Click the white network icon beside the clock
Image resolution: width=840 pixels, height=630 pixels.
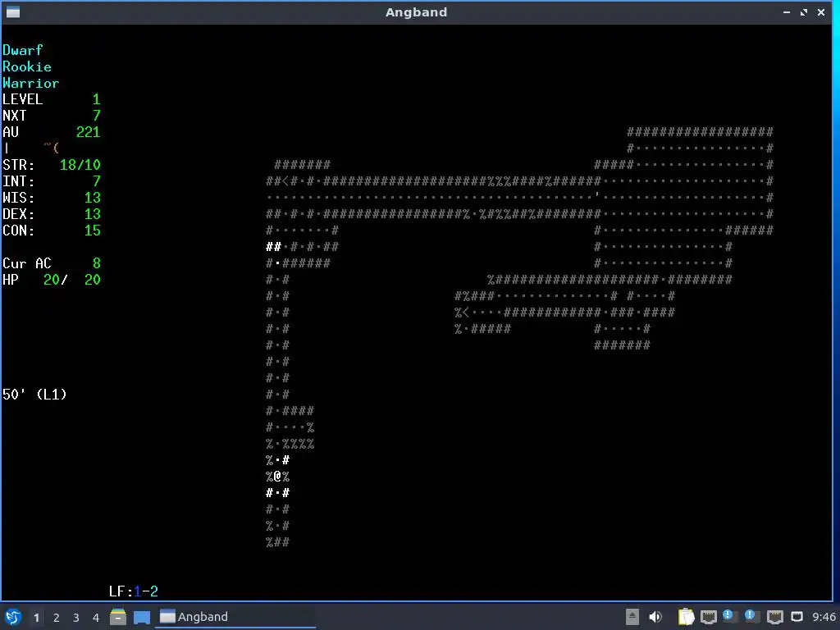(x=797, y=617)
